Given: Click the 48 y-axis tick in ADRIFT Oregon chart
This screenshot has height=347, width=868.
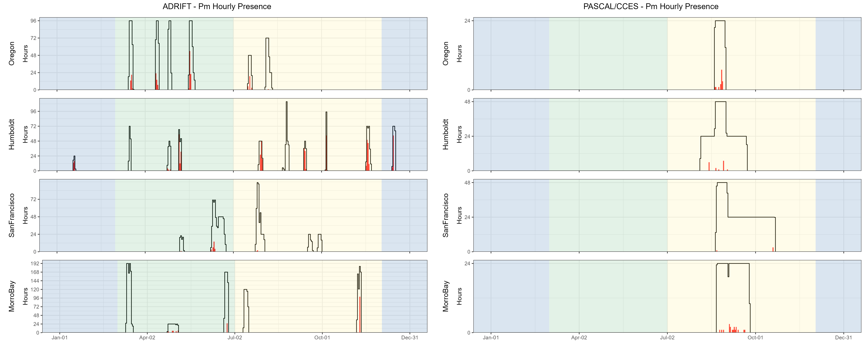Looking at the screenshot, I should click(33, 56).
